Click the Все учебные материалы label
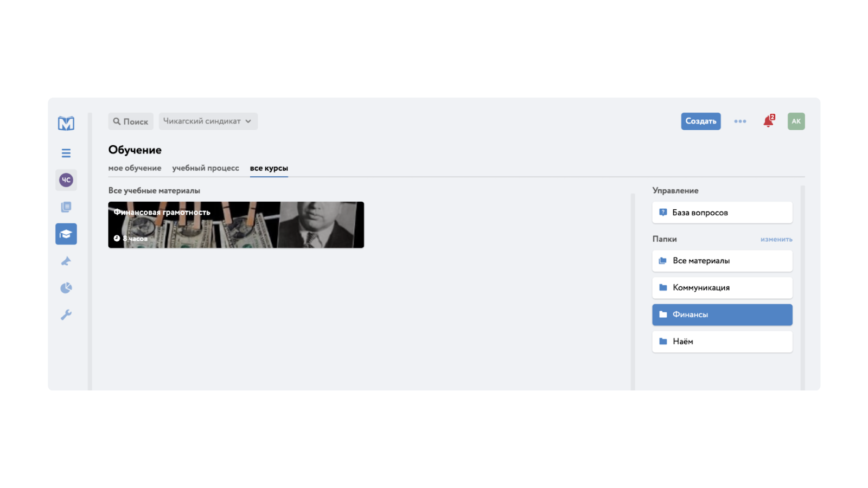Screen dimensions: 868x488 point(154,191)
